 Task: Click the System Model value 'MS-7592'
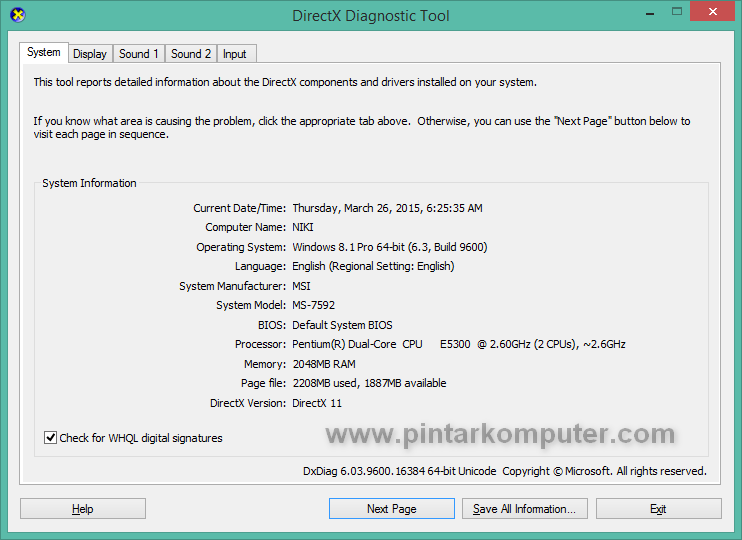point(314,305)
